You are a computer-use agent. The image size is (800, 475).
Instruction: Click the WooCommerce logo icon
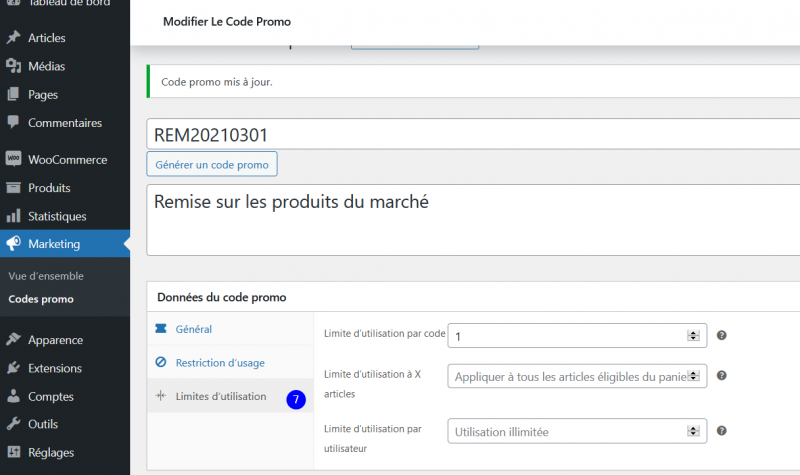(x=14, y=159)
